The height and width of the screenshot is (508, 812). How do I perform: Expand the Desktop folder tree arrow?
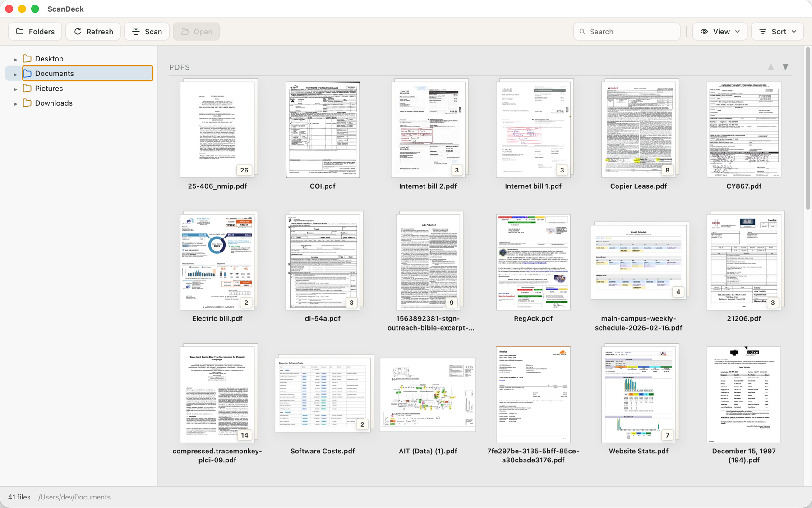point(15,59)
